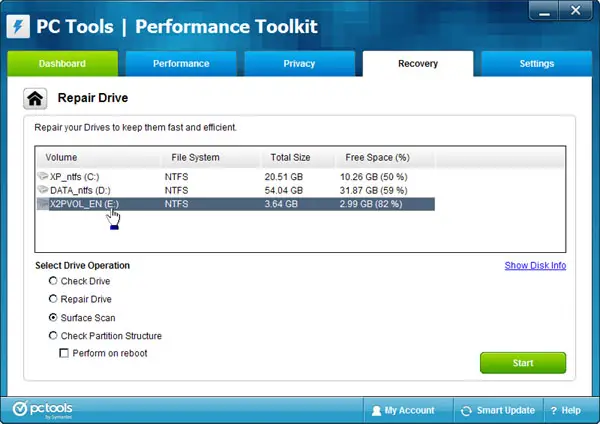
Task: Click the Smart Update label
Action: 505,410
